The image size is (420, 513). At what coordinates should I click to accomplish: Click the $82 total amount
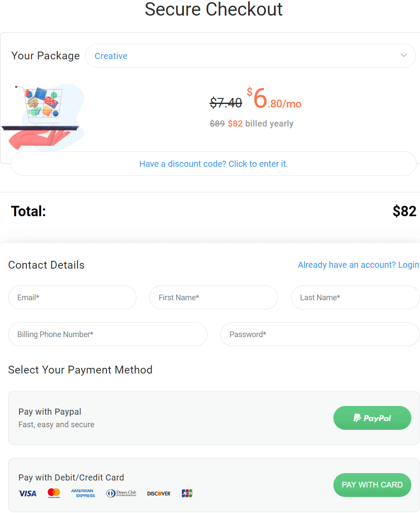pyautogui.click(x=404, y=211)
